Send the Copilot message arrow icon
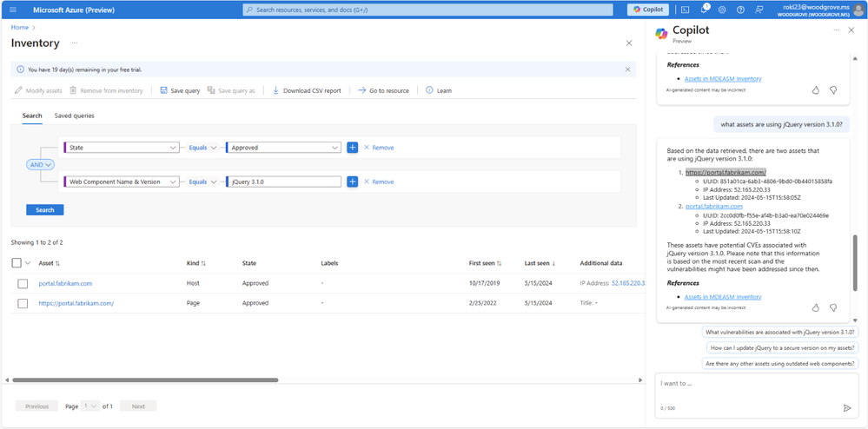The height and width of the screenshot is (429, 868). [x=847, y=408]
